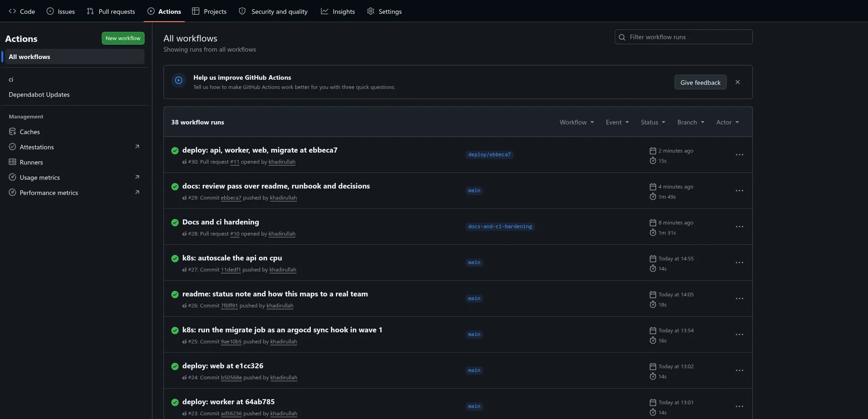Open options menu for deploy worker 64ab785 run
The width and height of the screenshot is (868, 419).
pyautogui.click(x=740, y=407)
